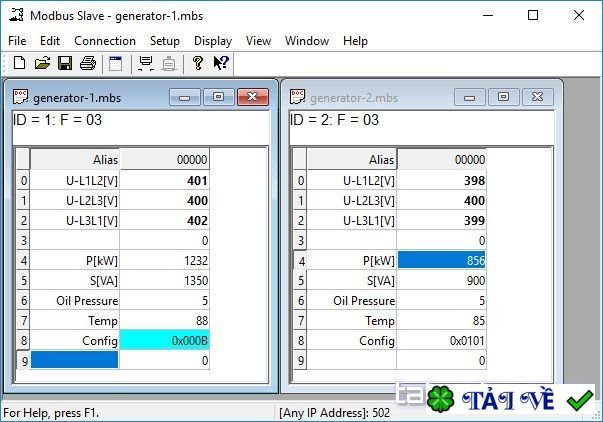Click Config value 0x0101 in generator-2
Image resolution: width=603 pixels, height=422 pixels.
coord(441,340)
